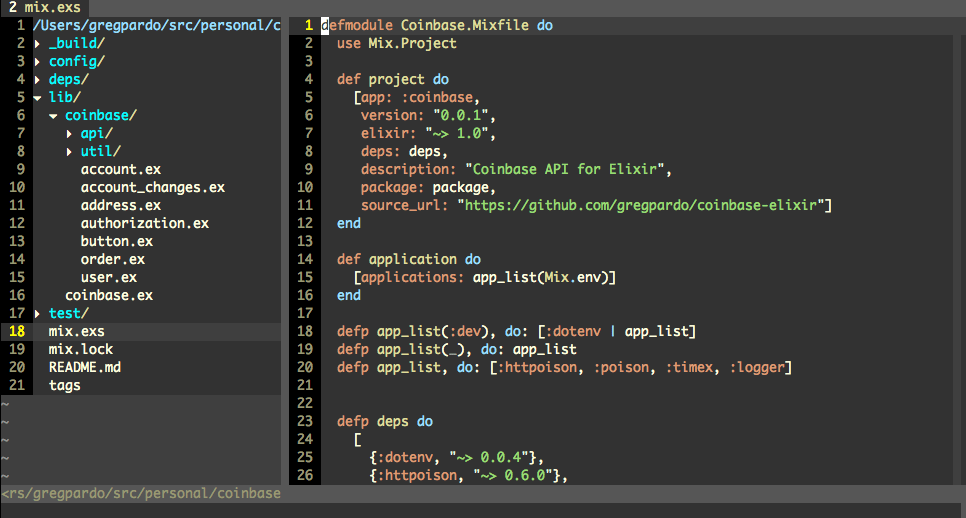This screenshot has width=966, height=518.
Task: Open user.ex file
Action: pos(109,277)
